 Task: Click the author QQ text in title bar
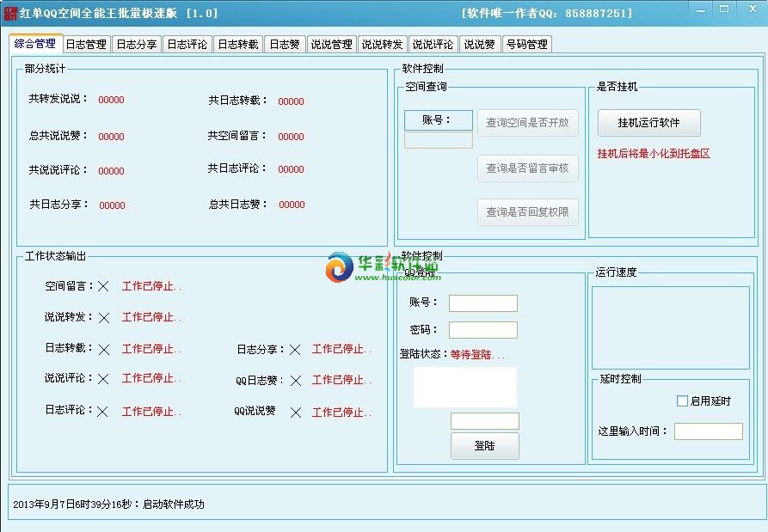(x=547, y=13)
